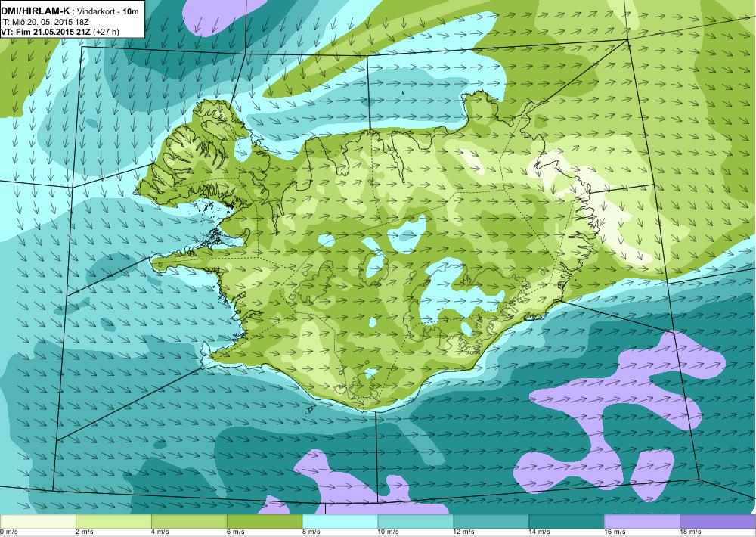
Task: Click the "0 m/s" legend label
Action: 8,532
